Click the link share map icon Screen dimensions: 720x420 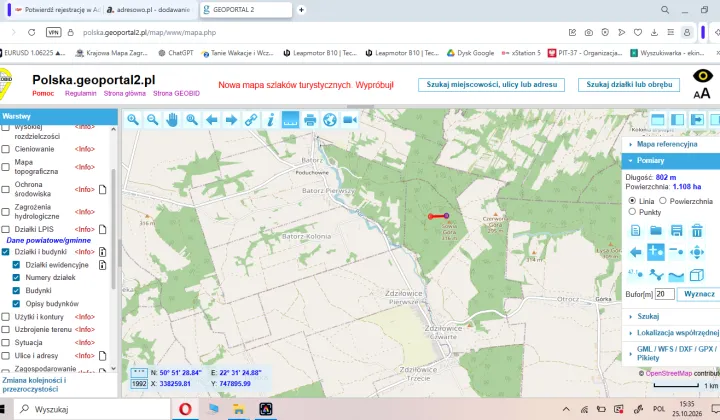click(x=251, y=120)
